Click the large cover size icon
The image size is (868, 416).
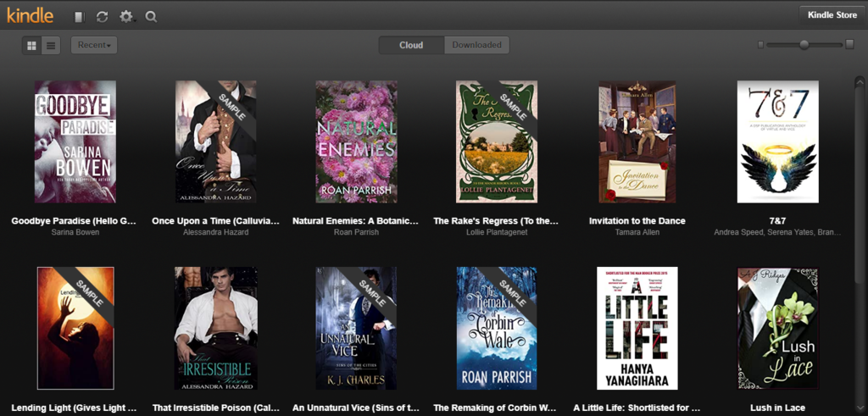click(849, 44)
